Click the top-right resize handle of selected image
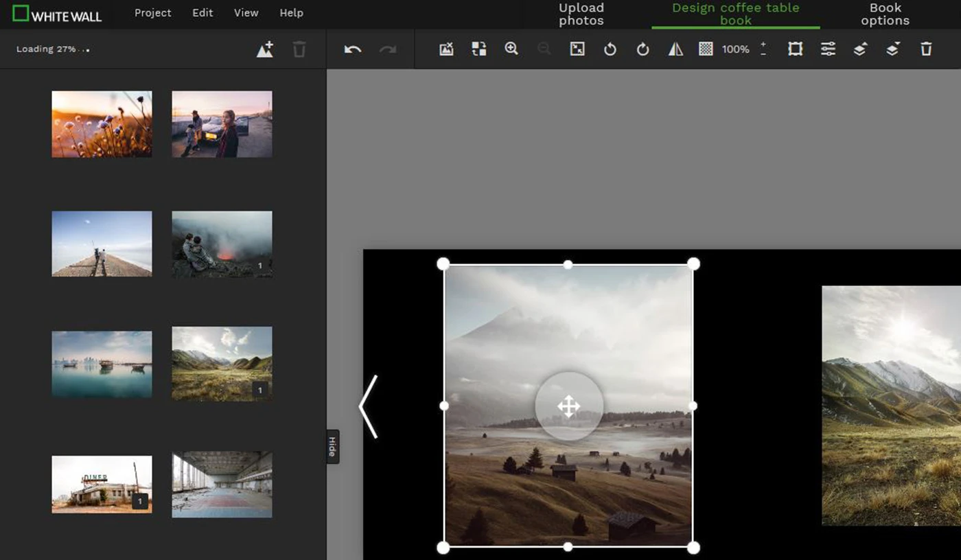 [693, 264]
